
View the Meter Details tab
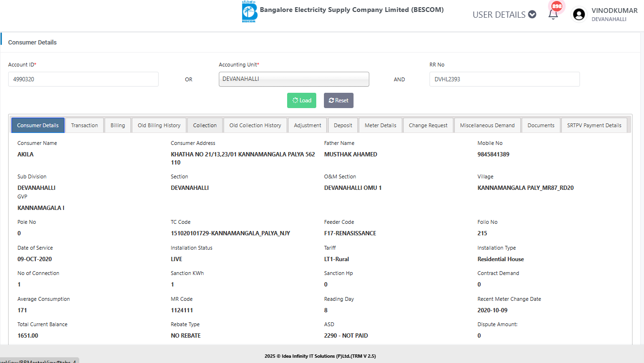(380, 125)
